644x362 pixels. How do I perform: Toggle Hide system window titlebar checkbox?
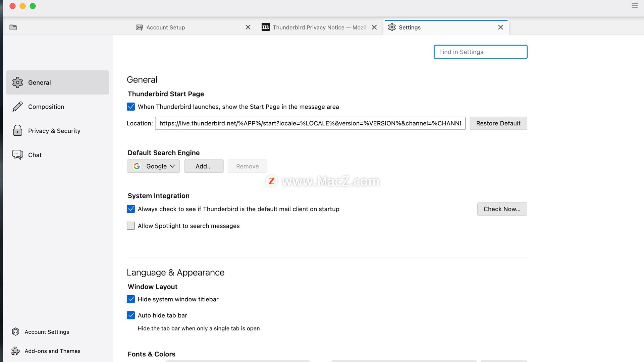coord(131,299)
